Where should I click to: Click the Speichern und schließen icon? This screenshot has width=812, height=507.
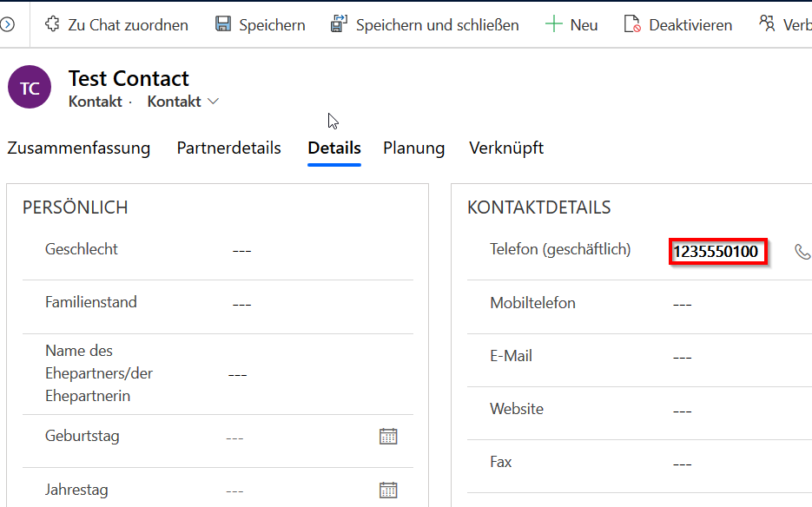[339, 24]
